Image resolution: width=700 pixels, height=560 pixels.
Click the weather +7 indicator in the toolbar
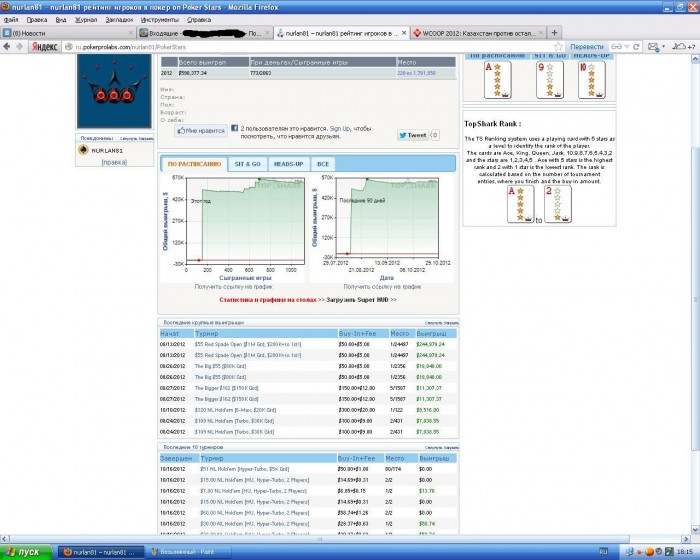pos(684,46)
